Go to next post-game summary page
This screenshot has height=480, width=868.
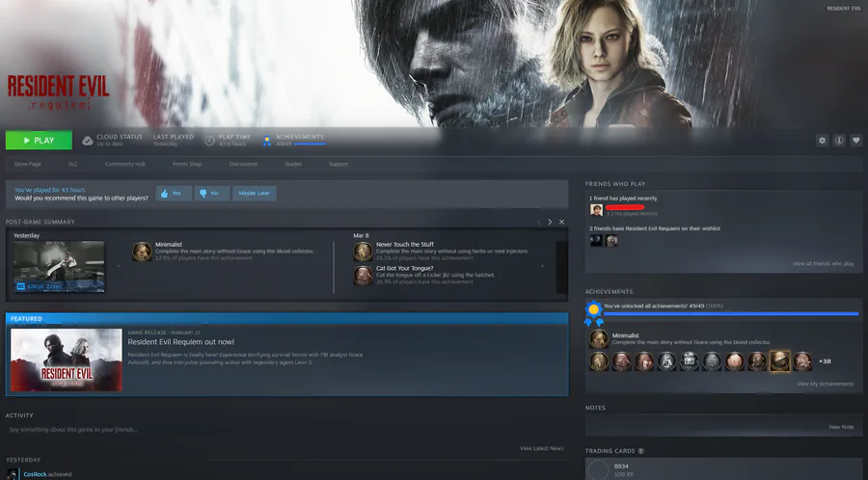550,222
